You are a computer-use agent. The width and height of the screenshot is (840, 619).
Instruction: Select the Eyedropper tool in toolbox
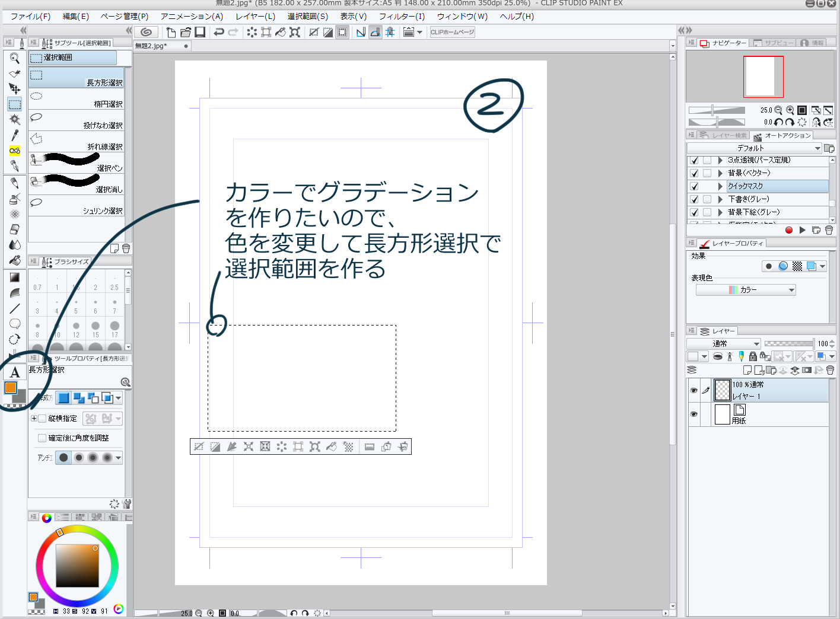[15, 135]
